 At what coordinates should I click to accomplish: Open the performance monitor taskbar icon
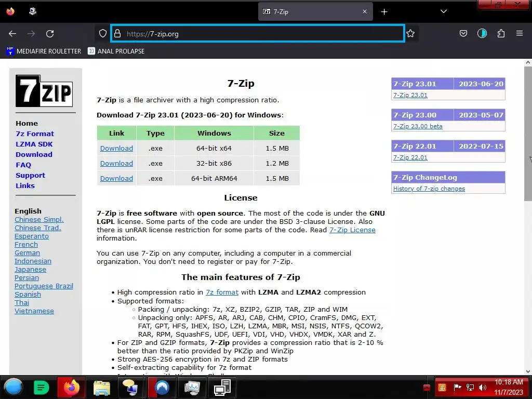(192, 388)
